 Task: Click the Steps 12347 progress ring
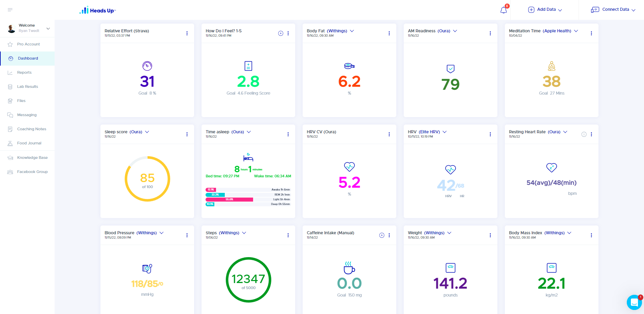pyautogui.click(x=248, y=280)
